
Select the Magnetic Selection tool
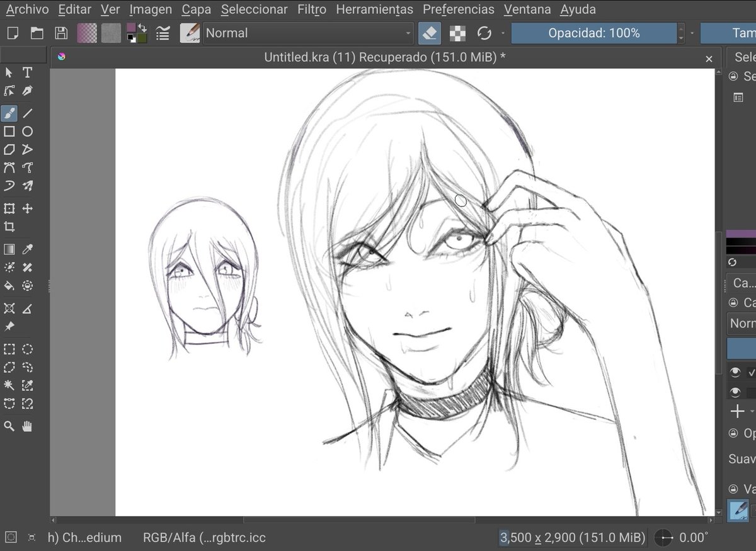[28, 404]
